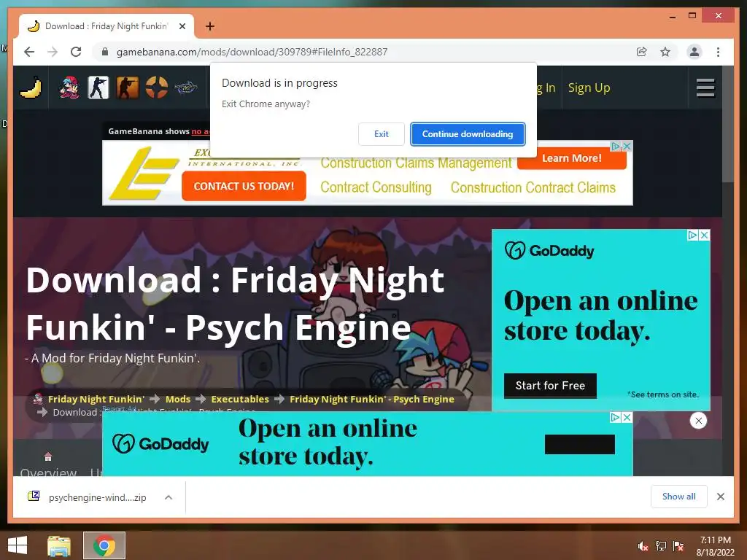Screen dimensions: 747x560
Task: Open the Counter-Strike 1.6 game icon
Action: coord(98,87)
